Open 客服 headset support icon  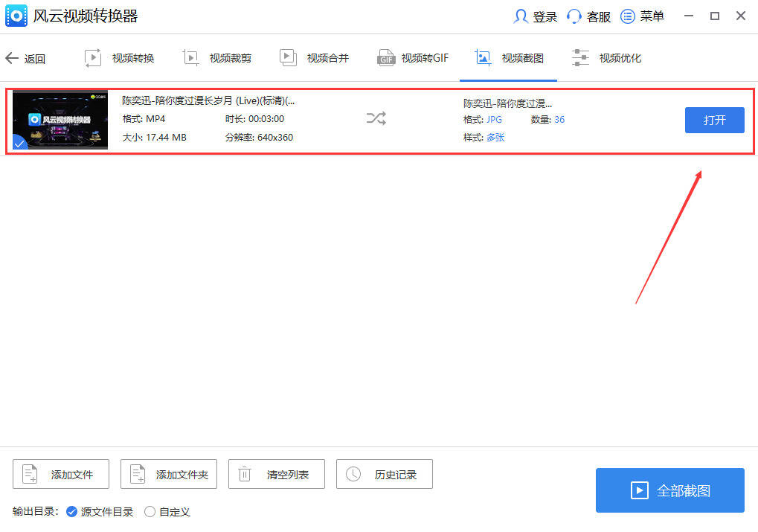[x=574, y=16]
